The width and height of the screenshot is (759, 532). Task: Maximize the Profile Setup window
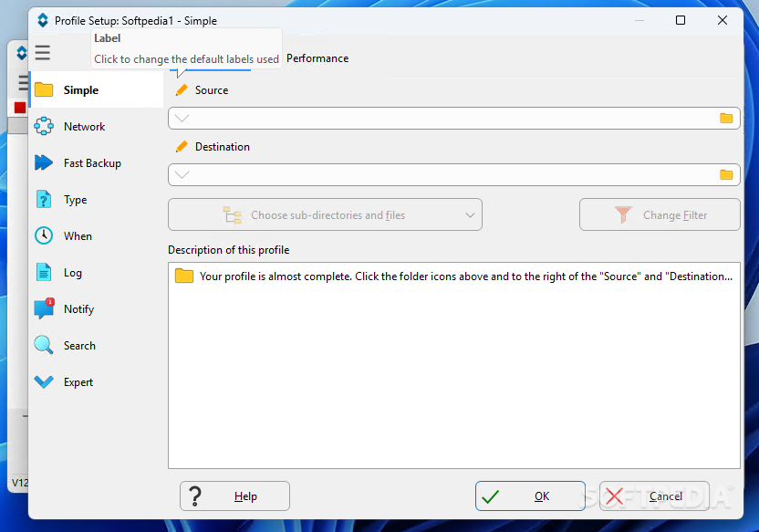(681, 20)
